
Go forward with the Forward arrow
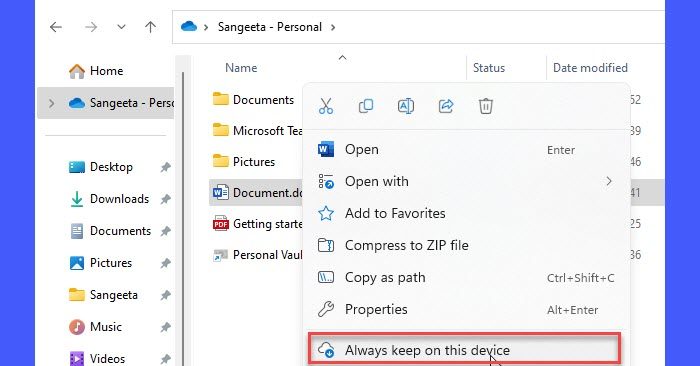[x=91, y=27]
